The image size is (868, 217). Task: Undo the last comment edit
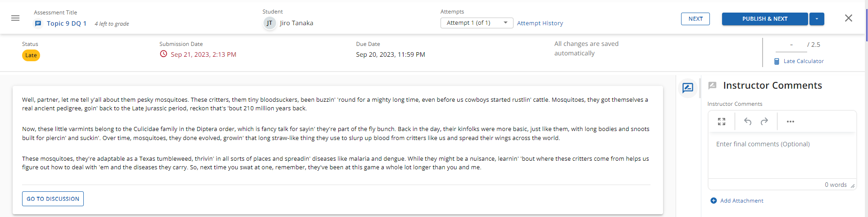point(748,122)
